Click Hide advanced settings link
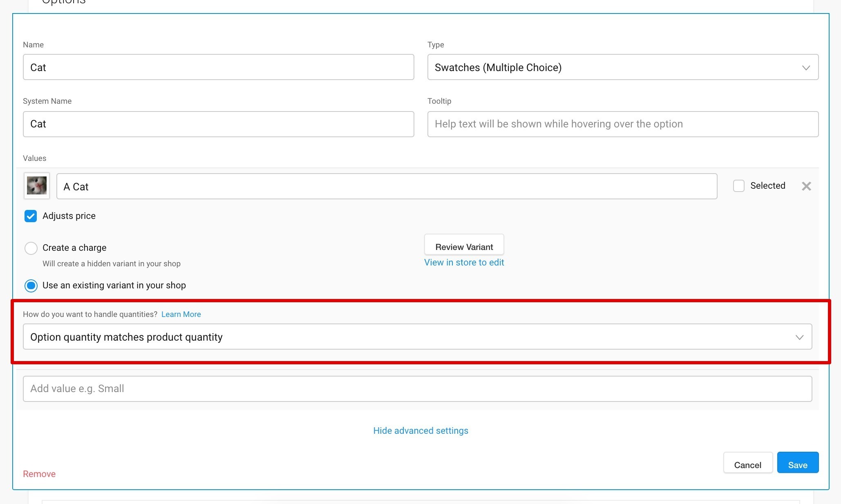841x504 pixels. pos(420,431)
